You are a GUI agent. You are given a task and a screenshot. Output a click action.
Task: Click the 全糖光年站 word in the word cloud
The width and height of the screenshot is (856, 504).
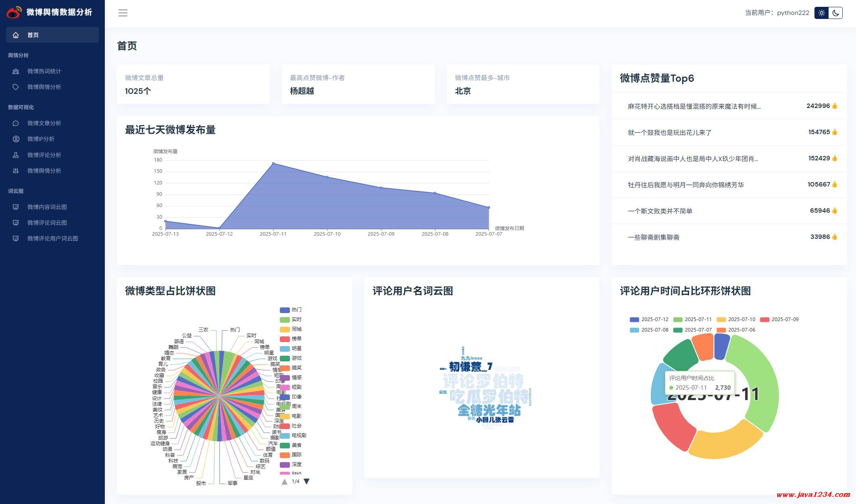[x=489, y=411]
